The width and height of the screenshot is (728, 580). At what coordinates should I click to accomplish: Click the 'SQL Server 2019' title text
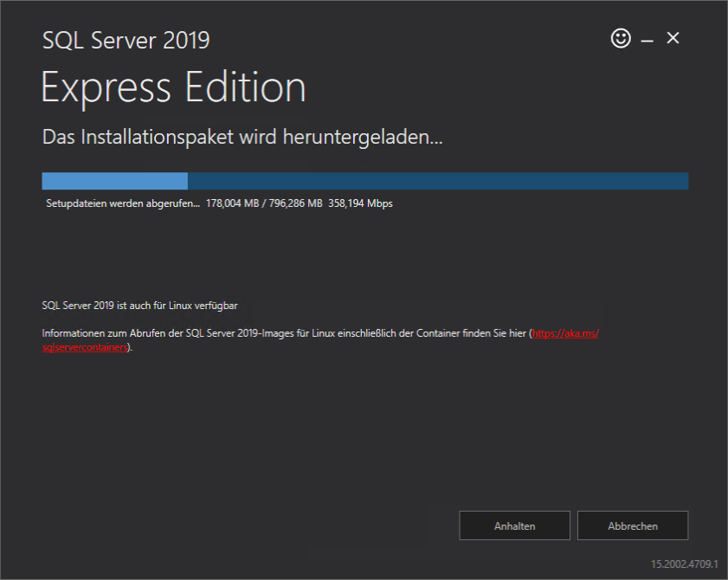[126, 41]
